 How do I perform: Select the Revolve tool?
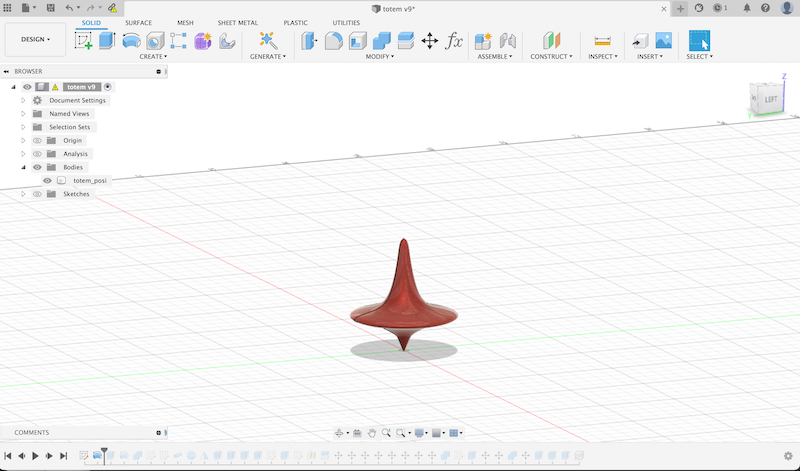[131, 40]
